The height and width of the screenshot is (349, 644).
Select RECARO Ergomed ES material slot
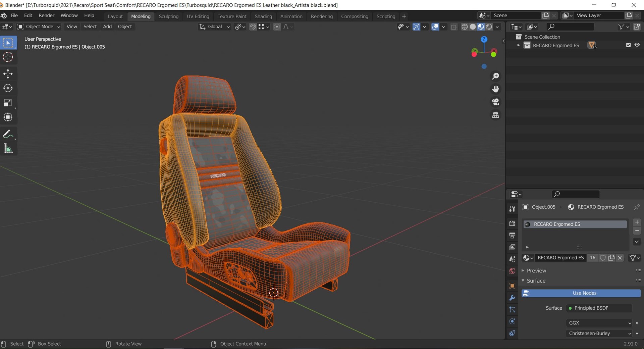[x=575, y=224]
